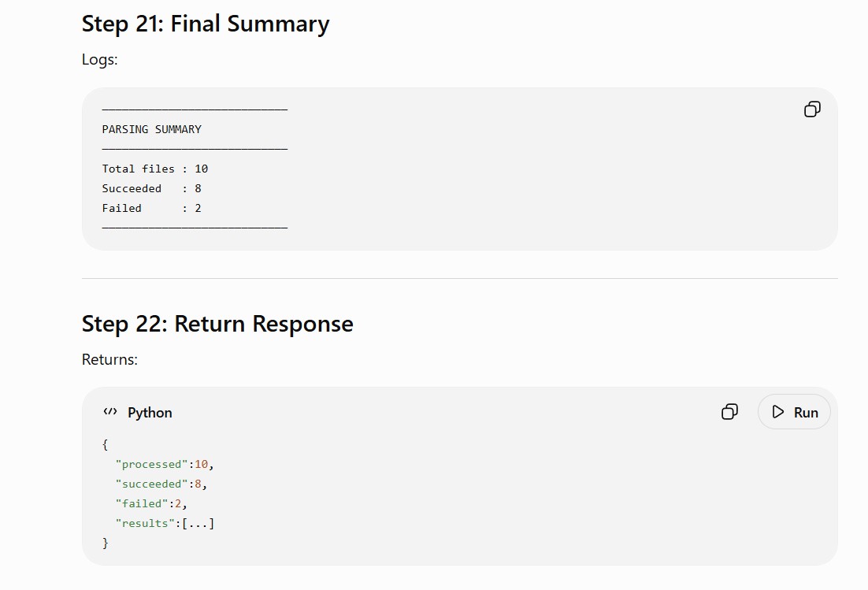Click the Logs: label text
The height and width of the screenshot is (590, 868).
point(100,59)
